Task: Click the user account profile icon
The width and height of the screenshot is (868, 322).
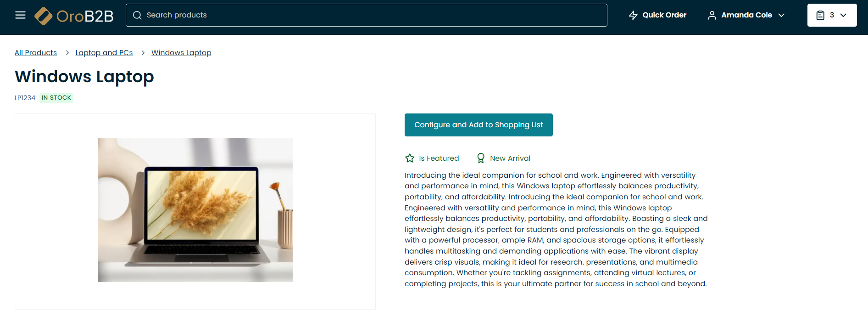Action: point(712,15)
